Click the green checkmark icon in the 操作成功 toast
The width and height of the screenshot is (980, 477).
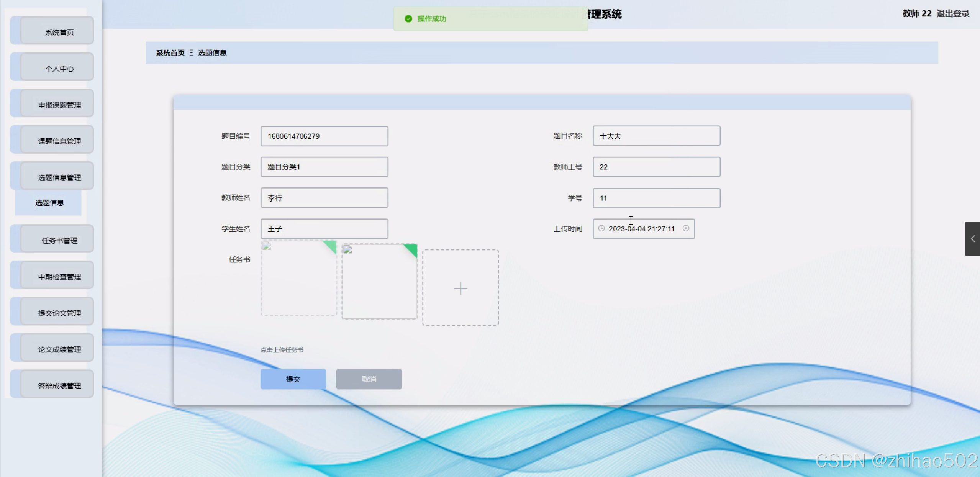point(408,18)
